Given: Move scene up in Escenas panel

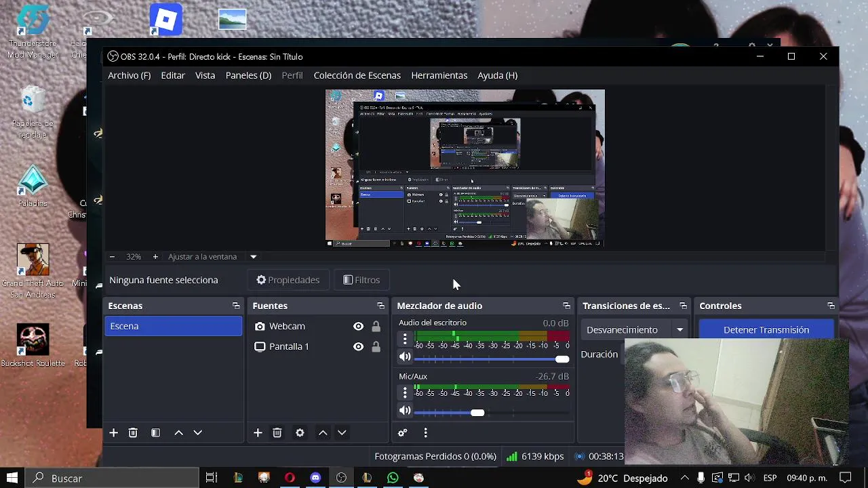Looking at the screenshot, I should [x=178, y=432].
